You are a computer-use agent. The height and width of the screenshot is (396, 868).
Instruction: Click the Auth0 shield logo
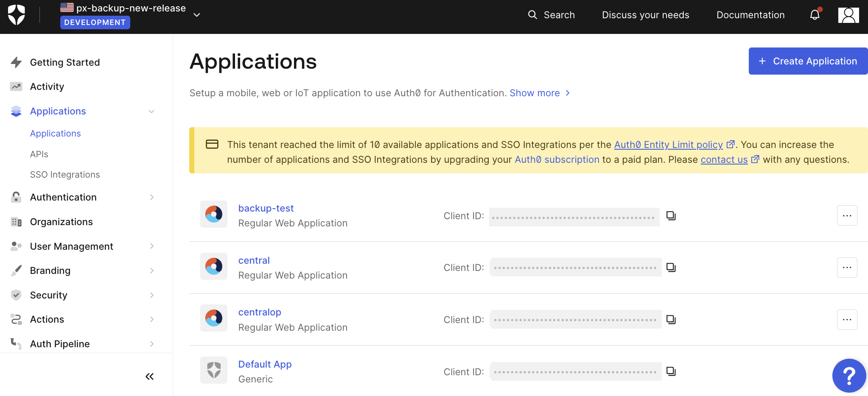pyautogui.click(x=17, y=15)
